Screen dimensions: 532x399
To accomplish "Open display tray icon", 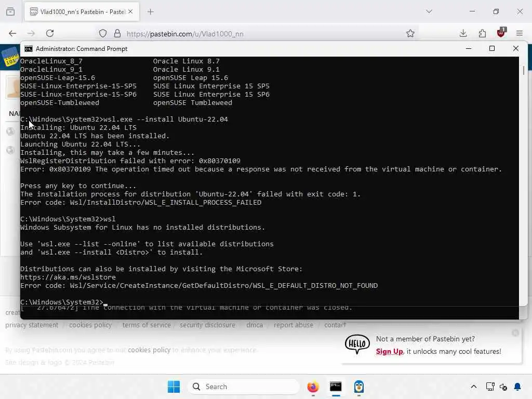I will (490, 387).
